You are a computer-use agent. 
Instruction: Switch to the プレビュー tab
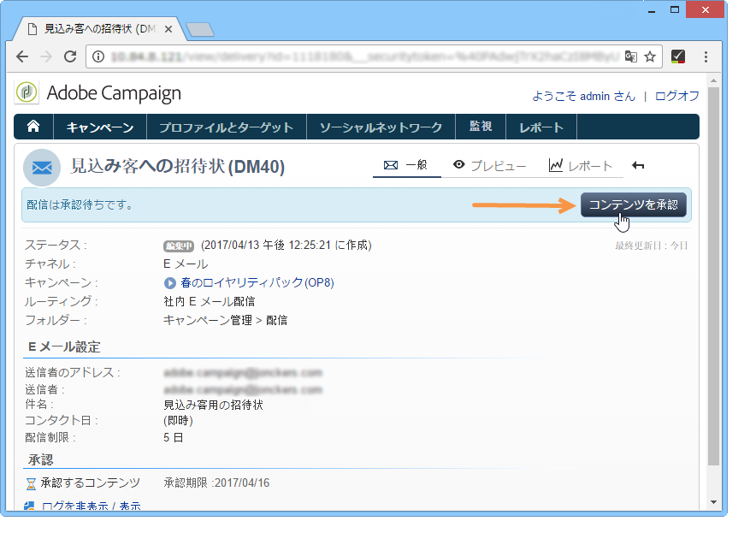[489, 165]
